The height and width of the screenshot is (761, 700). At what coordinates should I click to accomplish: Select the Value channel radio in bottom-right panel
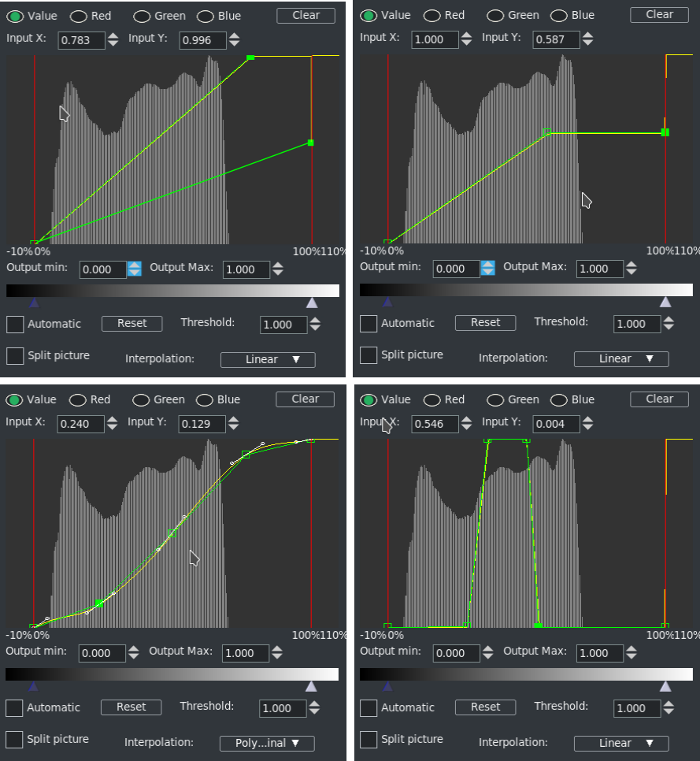369,399
